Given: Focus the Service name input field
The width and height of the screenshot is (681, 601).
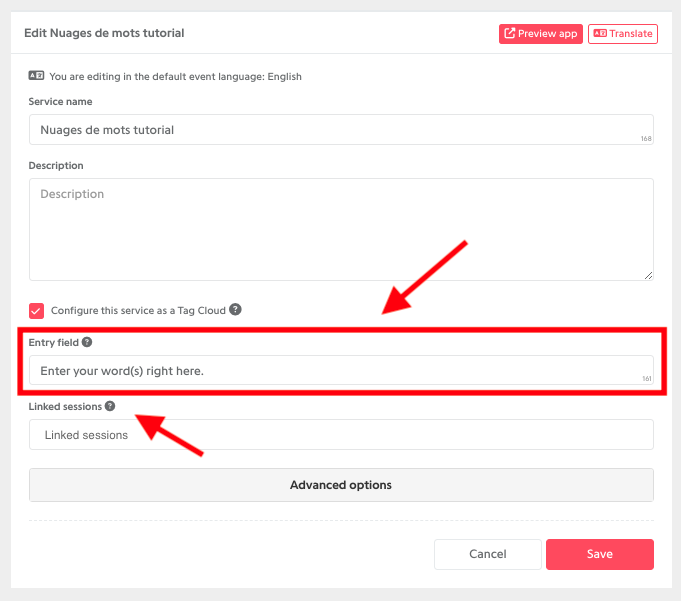Looking at the screenshot, I should coord(341,129).
